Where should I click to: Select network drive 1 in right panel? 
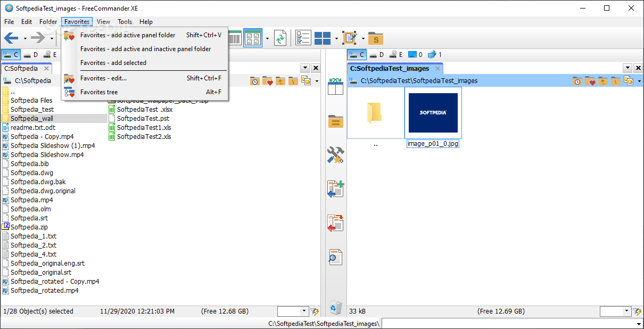(x=435, y=54)
